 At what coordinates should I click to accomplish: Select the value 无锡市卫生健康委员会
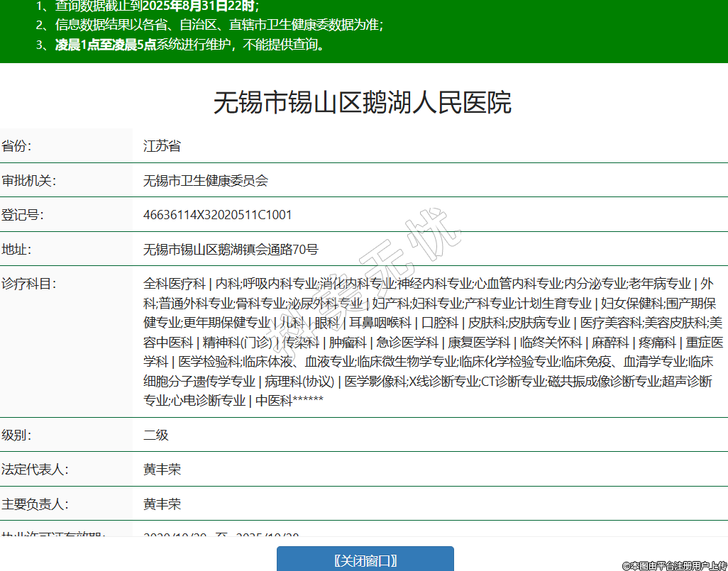coord(206,181)
